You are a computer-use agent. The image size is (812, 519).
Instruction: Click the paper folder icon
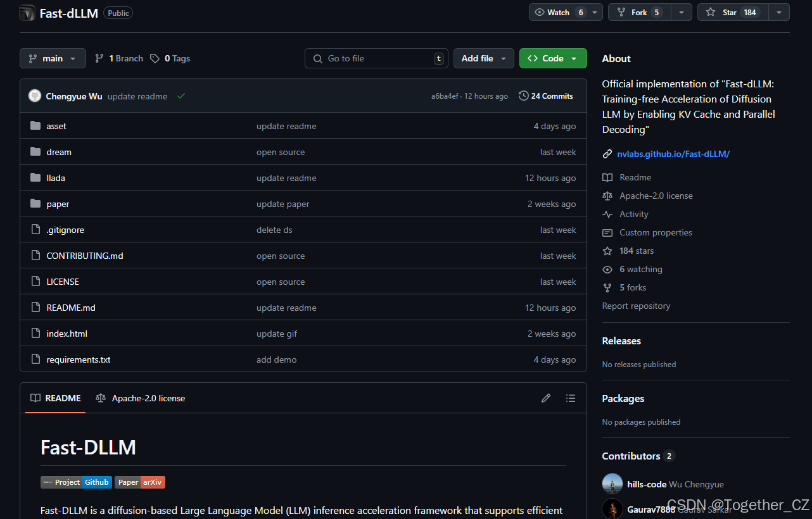(35, 204)
